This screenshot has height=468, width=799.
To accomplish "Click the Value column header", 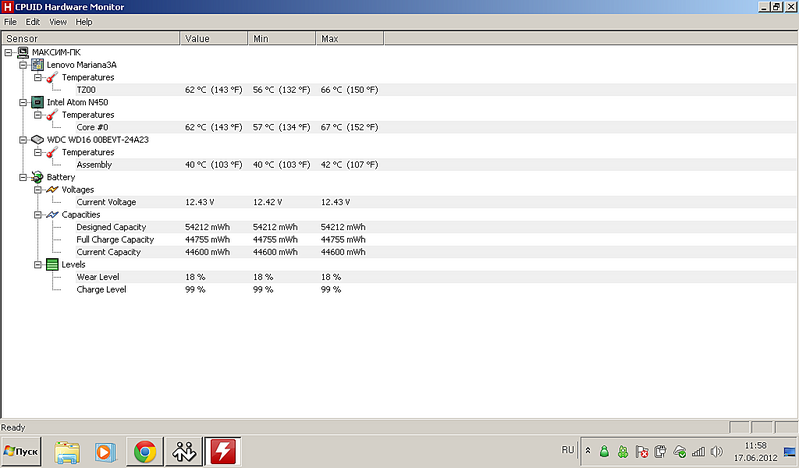I will pyautogui.click(x=214, y=38).
